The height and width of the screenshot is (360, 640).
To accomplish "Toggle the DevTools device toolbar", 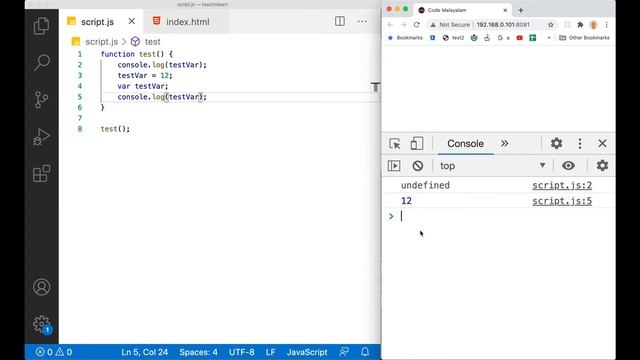I will (x=417, y=144).
